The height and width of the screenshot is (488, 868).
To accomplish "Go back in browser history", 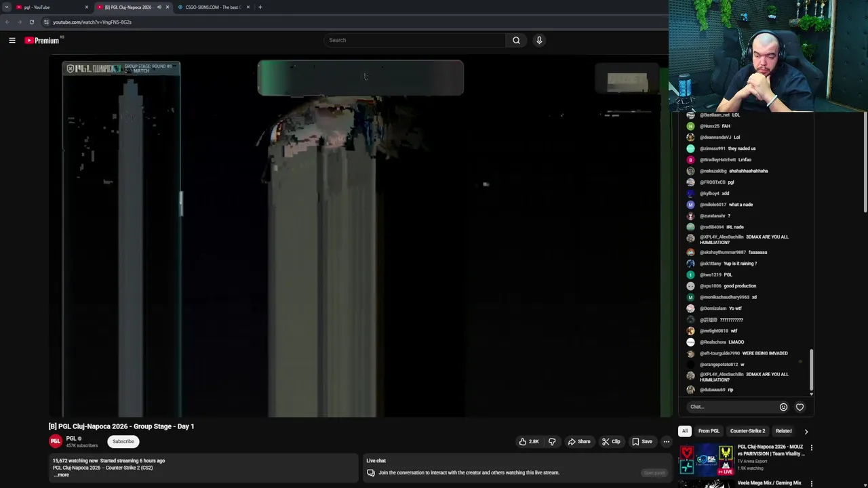I will coord(7,22).
